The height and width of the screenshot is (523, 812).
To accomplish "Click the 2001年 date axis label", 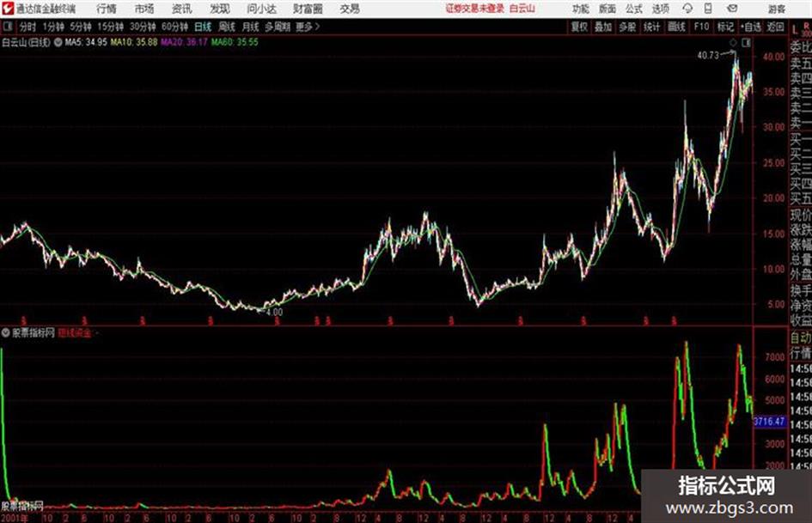I will [15, 518].
